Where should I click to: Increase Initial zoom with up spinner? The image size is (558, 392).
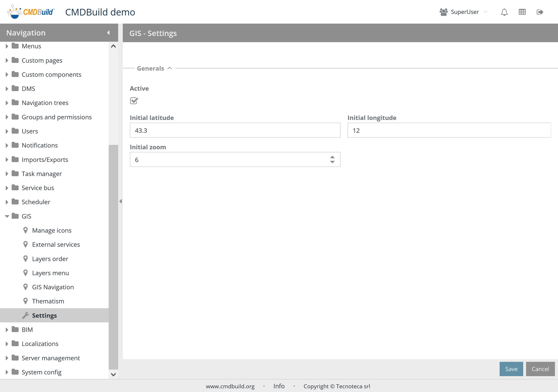pos(332,157)
